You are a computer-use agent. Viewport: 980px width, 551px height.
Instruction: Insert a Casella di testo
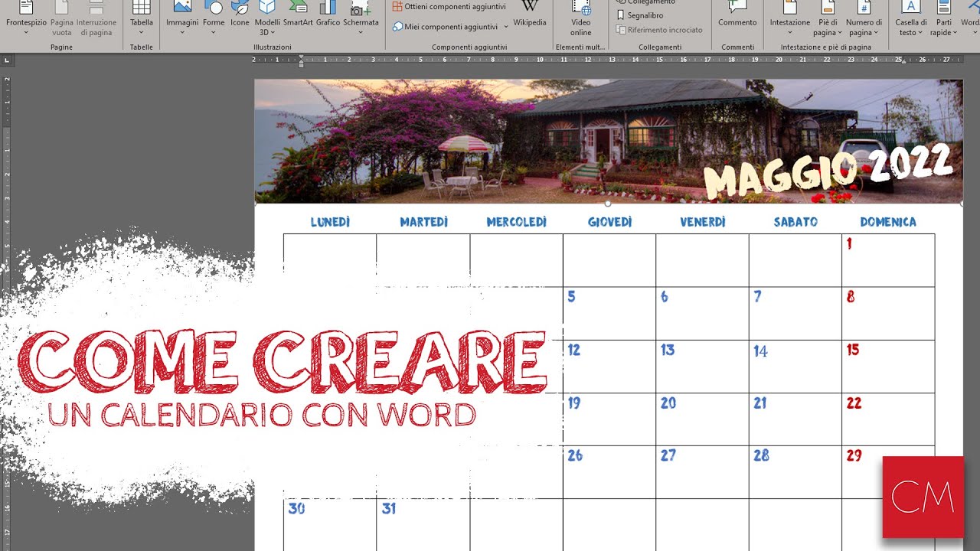click(910, 19)
